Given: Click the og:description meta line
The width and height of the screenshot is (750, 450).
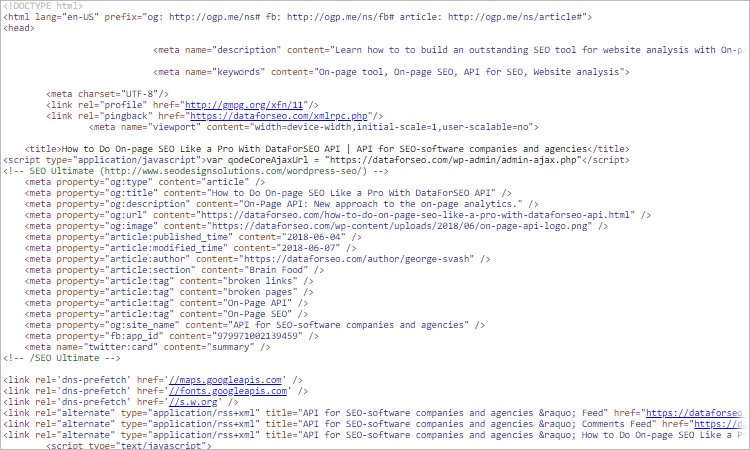Looking at the screenshot, I should [282, 204].
